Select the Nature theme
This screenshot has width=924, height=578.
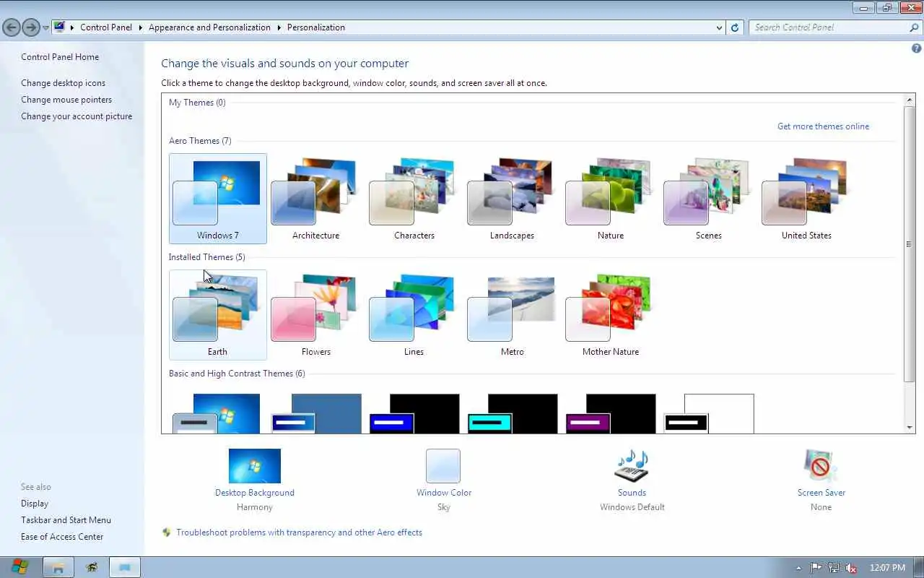click(x=610, y=198)
